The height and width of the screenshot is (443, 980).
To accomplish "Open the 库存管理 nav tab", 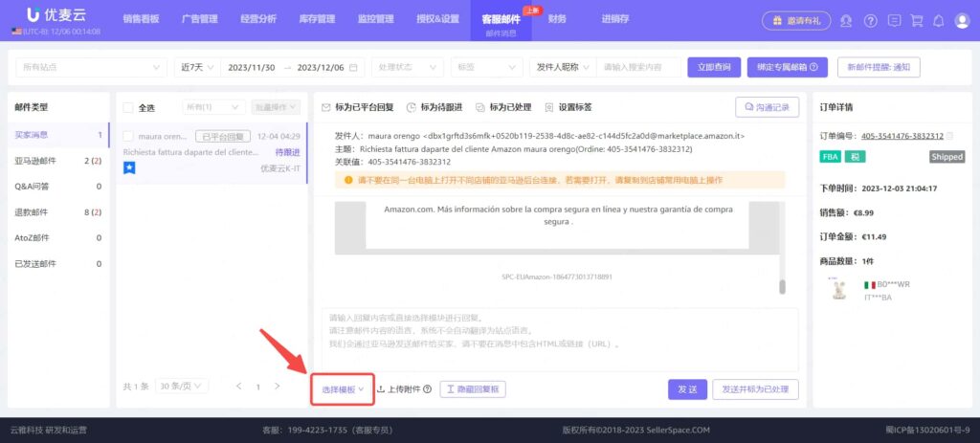I will [x=318, y=19].
